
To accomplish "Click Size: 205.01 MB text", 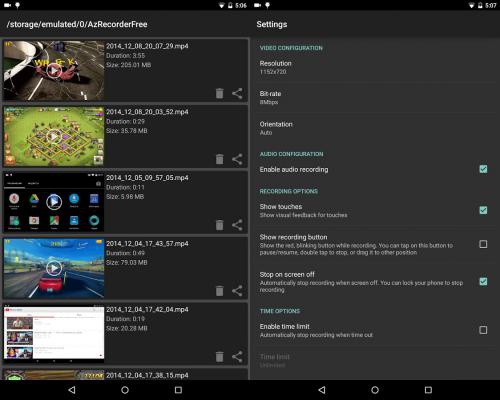I will point(129,65).
